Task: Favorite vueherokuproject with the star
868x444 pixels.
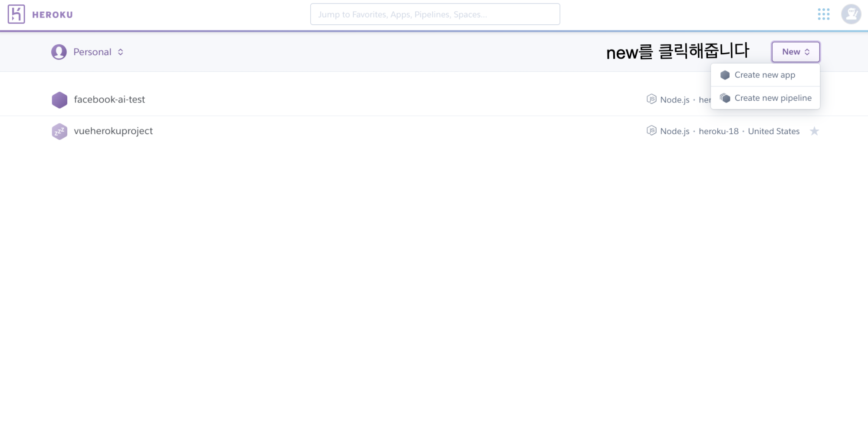Action: 814,131
